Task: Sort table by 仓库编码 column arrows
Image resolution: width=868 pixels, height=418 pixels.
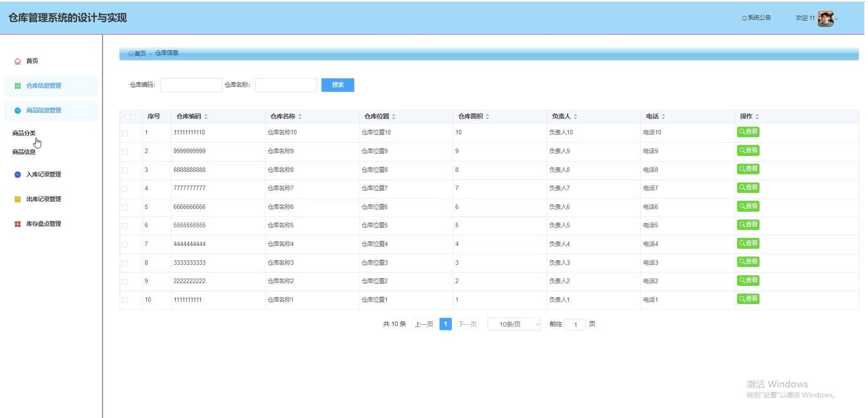Action: [206, 117]
